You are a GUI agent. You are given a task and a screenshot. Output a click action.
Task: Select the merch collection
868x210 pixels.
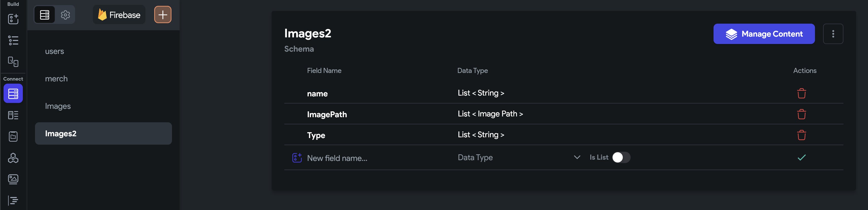click(x=56, y=79)
